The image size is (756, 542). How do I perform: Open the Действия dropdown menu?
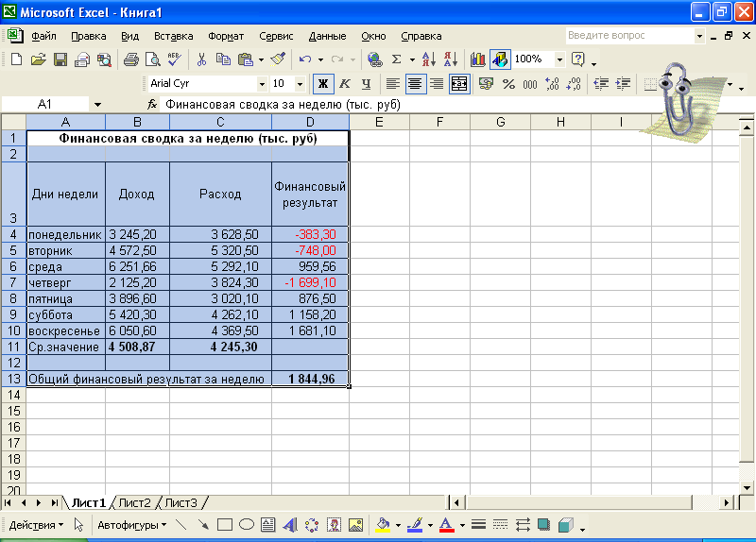click(36, 525)
